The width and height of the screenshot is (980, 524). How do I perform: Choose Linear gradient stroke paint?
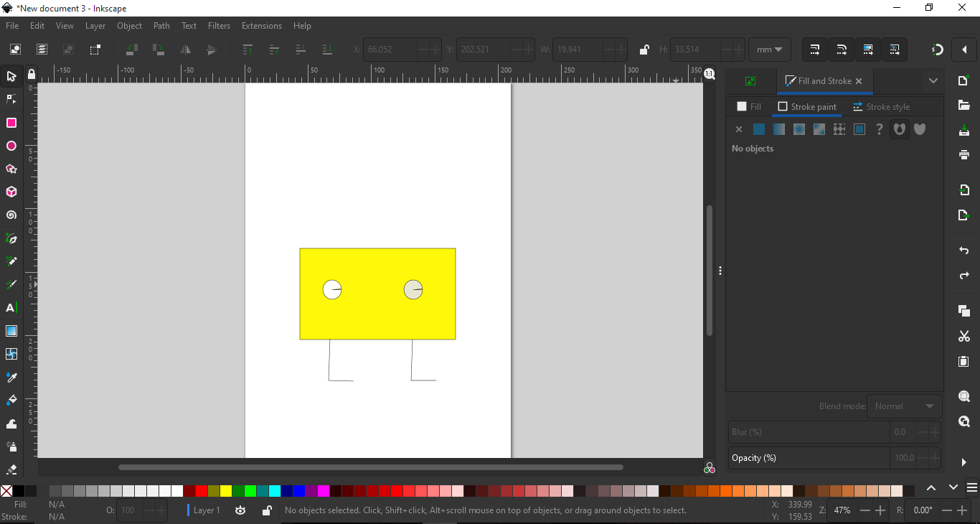[x=778, y=130]
